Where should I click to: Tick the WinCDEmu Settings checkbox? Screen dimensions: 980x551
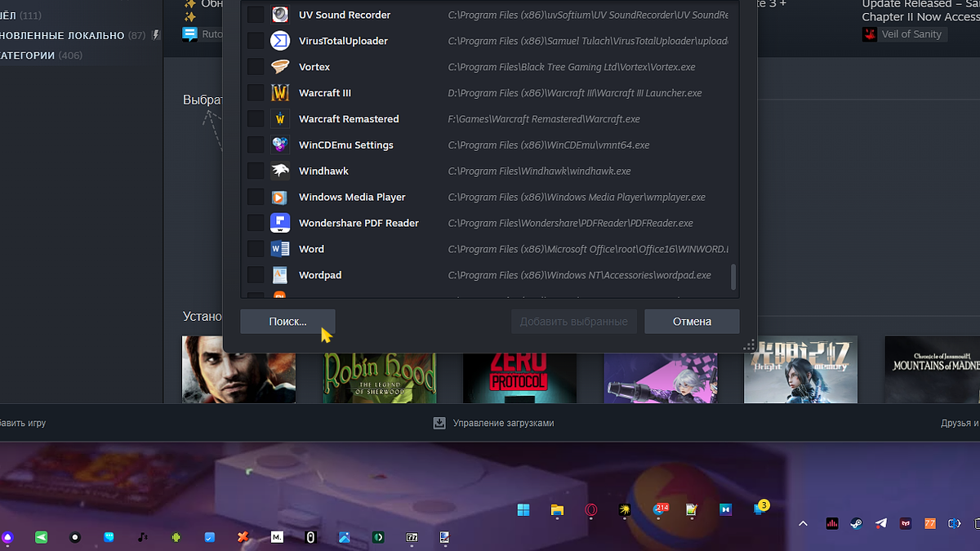256,145
